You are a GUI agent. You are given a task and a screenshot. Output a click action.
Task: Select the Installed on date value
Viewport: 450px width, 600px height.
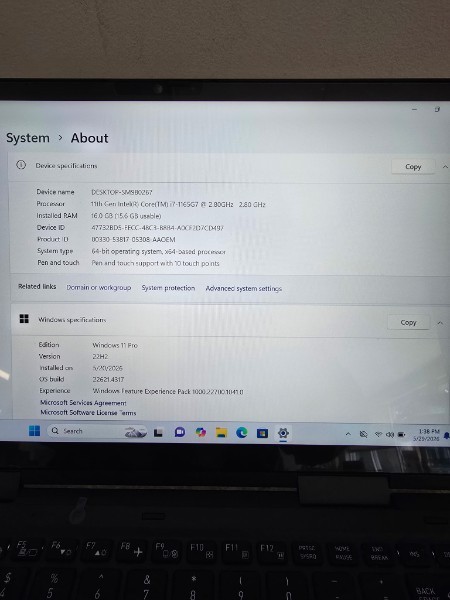click(x=108, y=368)
